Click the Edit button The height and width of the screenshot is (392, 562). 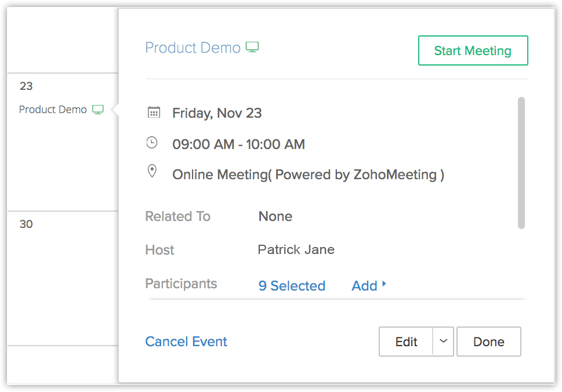(x=406, y=342)
